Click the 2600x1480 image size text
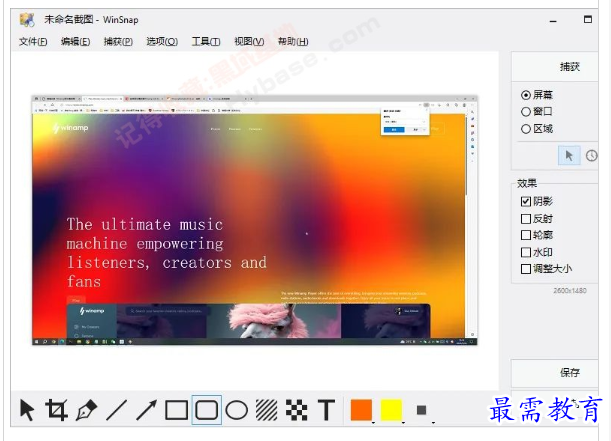Screen dimensions: 611x441 coord(570,291)
